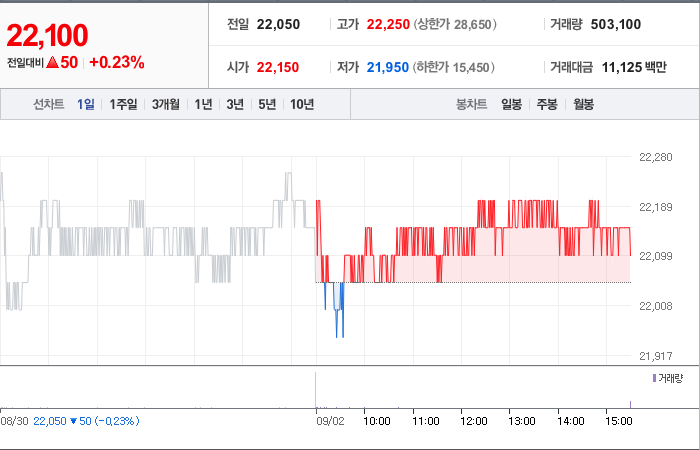
Task: Open the 일봉 candle chart
Action: coord(511,104)
